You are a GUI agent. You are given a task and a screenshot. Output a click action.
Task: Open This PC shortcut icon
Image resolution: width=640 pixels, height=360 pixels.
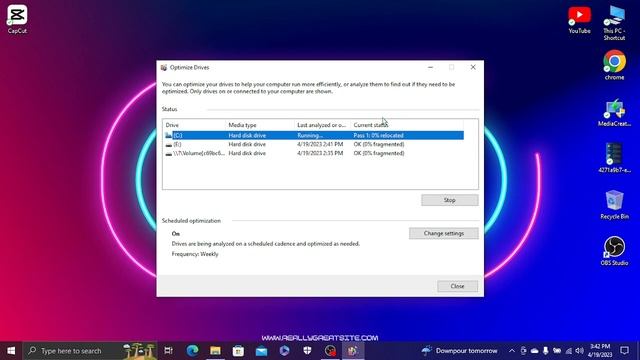(614, 22)
